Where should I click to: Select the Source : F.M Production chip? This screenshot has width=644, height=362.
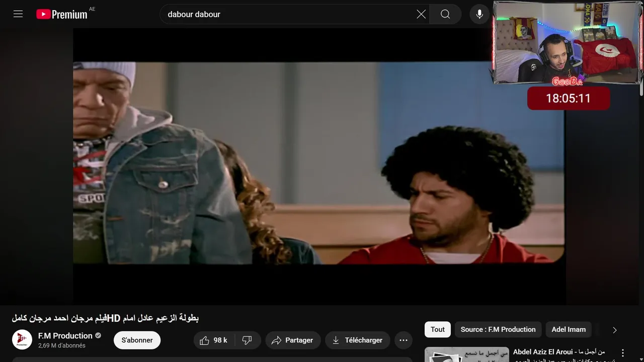click(x=498, y=329)
